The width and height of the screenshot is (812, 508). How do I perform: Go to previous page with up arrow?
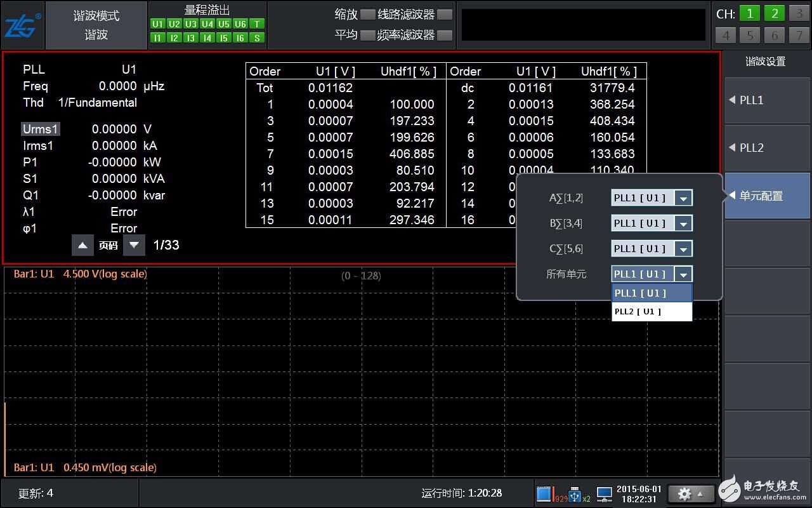point(82,245)
